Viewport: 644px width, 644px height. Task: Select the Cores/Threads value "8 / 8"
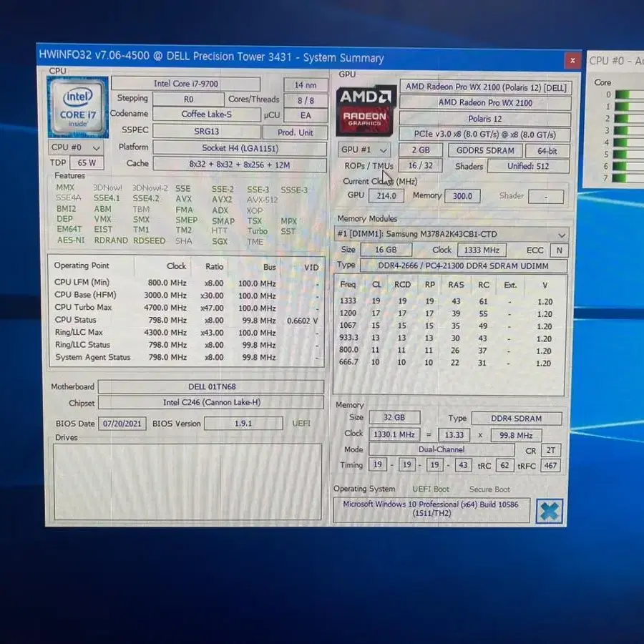tap(306, 101)
